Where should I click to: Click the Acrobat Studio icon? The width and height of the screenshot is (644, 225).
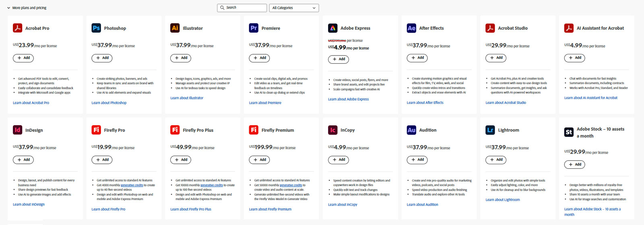click(x=490, y=28)
